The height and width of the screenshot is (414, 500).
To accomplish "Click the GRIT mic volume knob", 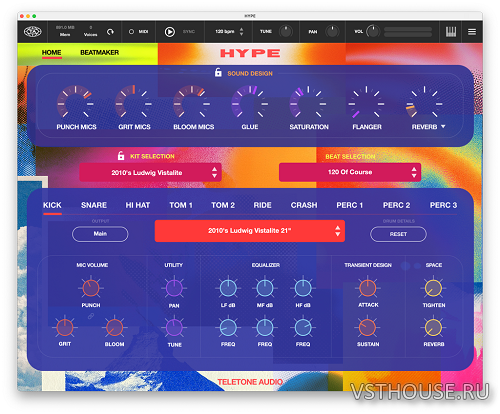I will [x=65, y=327].
